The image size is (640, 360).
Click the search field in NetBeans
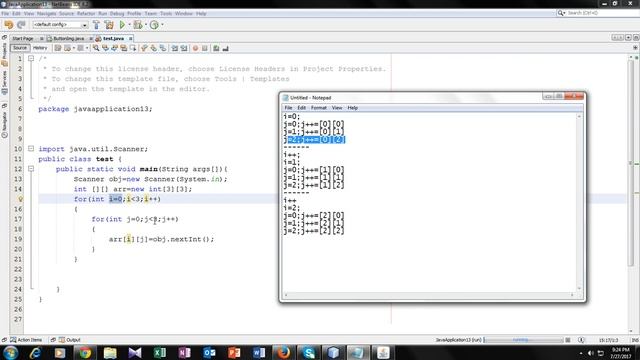tap(602, 13)
